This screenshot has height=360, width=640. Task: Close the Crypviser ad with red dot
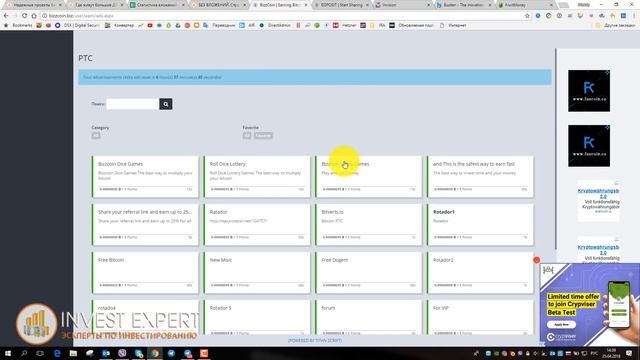[x=537, y=260]
